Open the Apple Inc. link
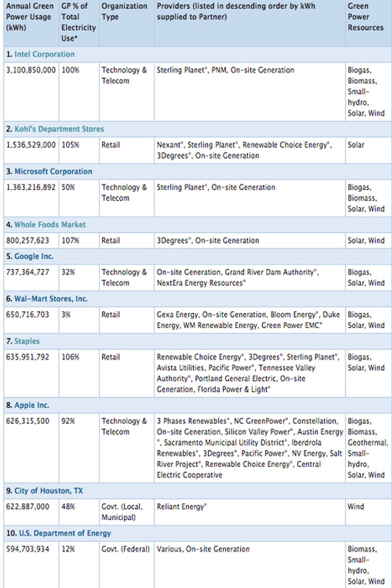Viewport: 392px width, 588px height. [x=32, y=405]
